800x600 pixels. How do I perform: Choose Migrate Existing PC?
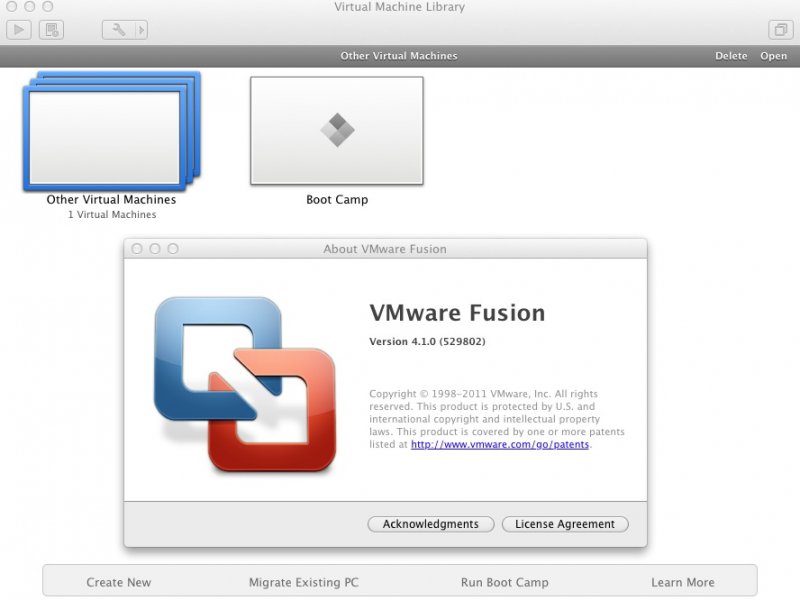pyautogui.click(x=304, y=582)
